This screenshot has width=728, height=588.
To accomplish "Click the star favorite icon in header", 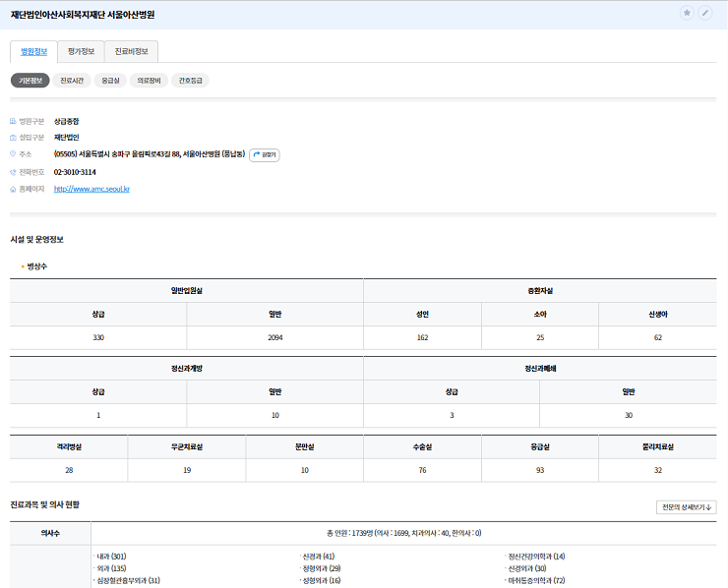I will [x=687, y=13].
